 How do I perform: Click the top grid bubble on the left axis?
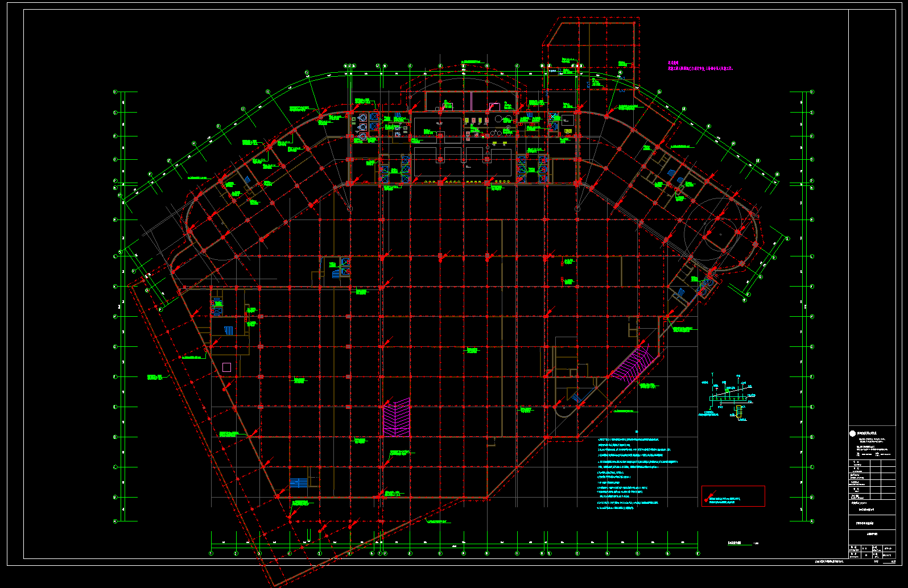coord(115,92)
